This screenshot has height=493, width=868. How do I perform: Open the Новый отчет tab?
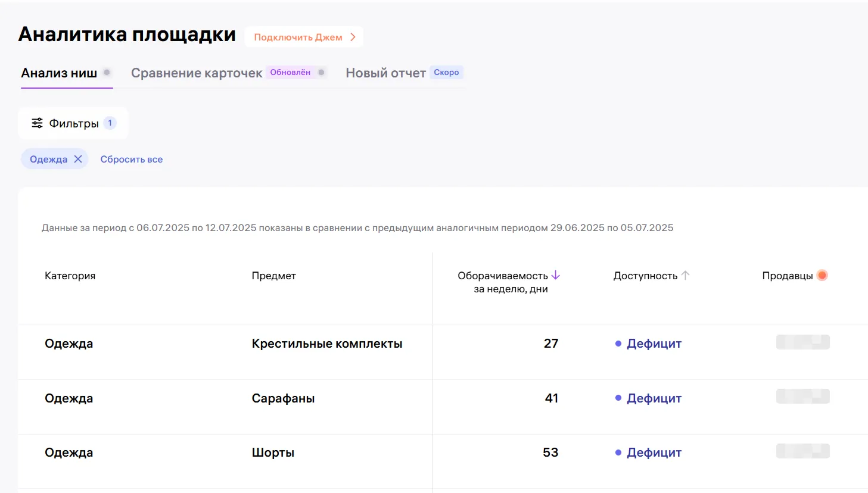[385, 73]
